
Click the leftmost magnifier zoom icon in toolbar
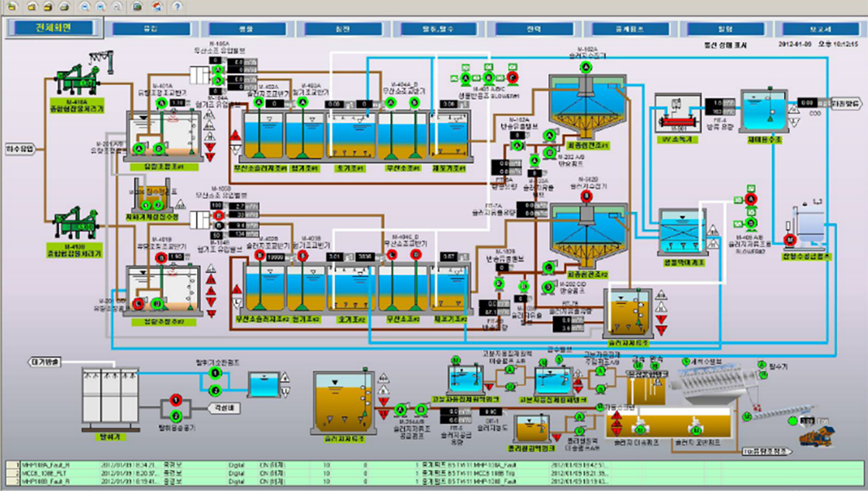pos(85,7)
